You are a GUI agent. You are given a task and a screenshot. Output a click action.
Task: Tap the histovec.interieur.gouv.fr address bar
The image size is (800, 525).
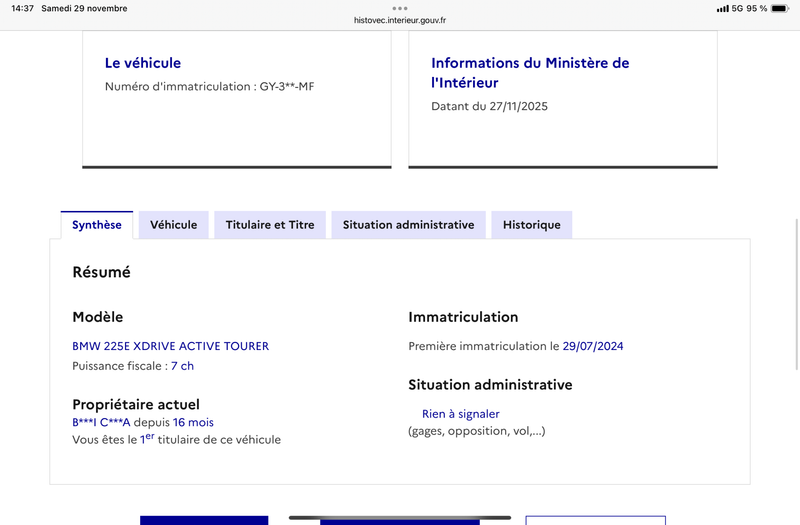pos(400,19)
